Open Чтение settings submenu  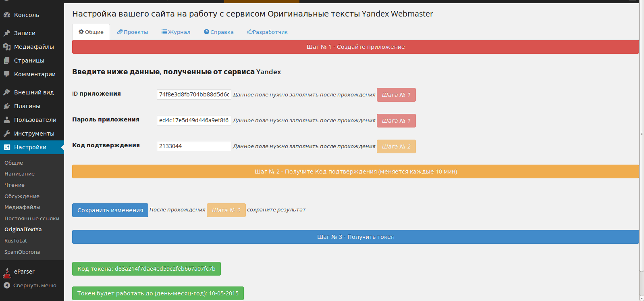(15, 185)
